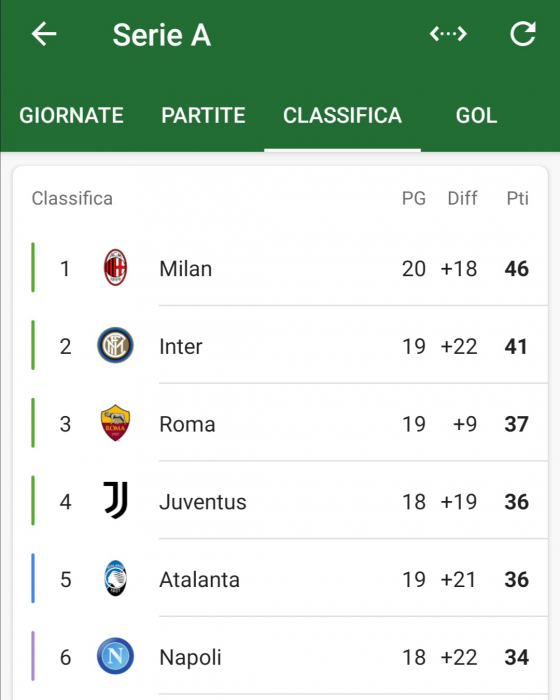Screen dimensions: 560x700
Task: Tap the Diff column header
Action: point(463,198)
